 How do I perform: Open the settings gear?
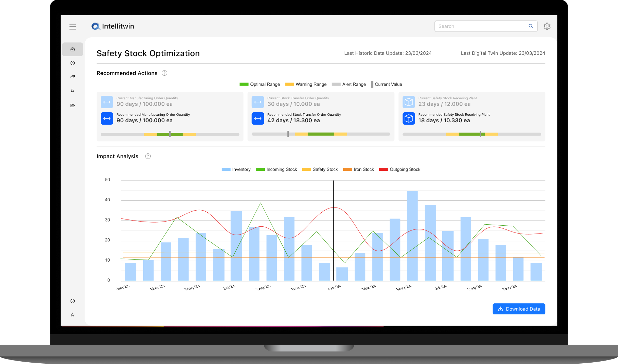point(547,26)
